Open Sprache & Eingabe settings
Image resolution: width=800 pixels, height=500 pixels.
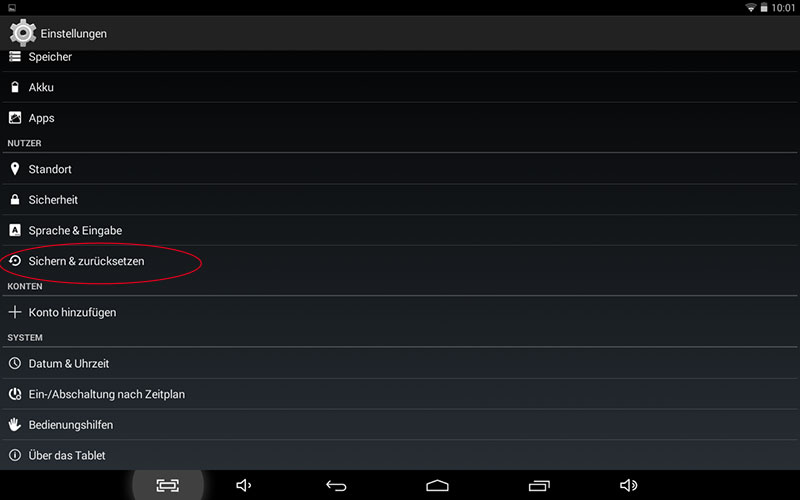[400, 230]
